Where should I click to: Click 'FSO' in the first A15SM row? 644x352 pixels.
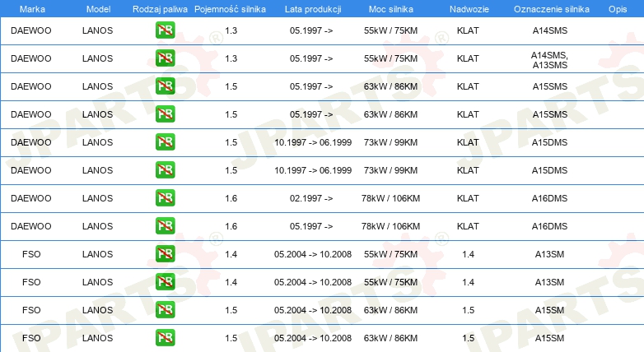(31, 310)
